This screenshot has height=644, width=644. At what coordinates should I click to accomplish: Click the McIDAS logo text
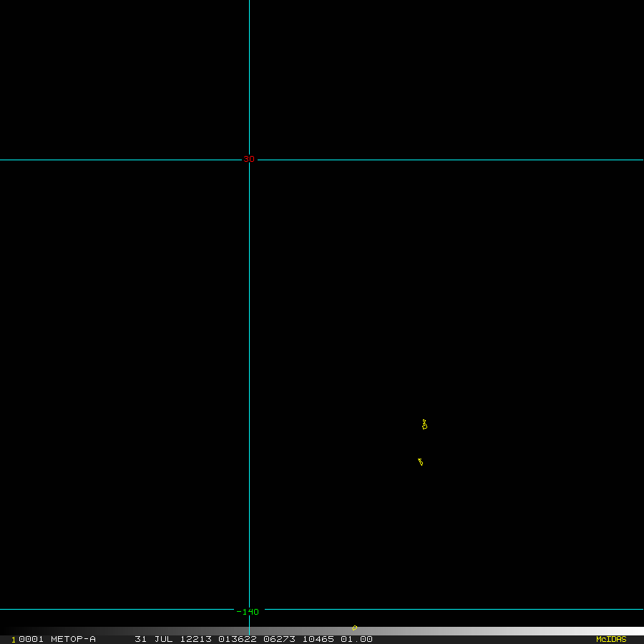(611, 639)
